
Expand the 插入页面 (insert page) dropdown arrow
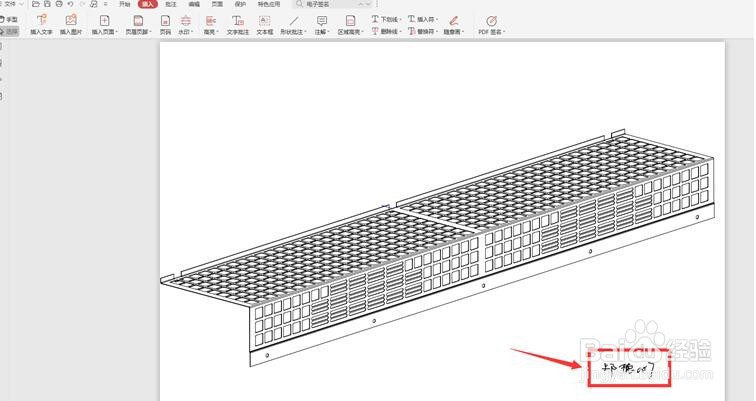[117, 32]
